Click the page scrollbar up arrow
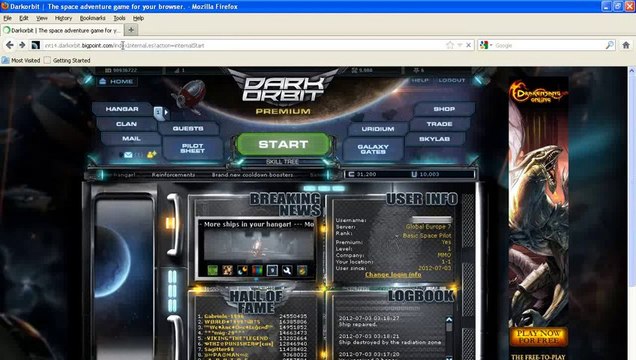Image resolution: width=636 pixels, height=360 pixels. [x=632, y=70]
